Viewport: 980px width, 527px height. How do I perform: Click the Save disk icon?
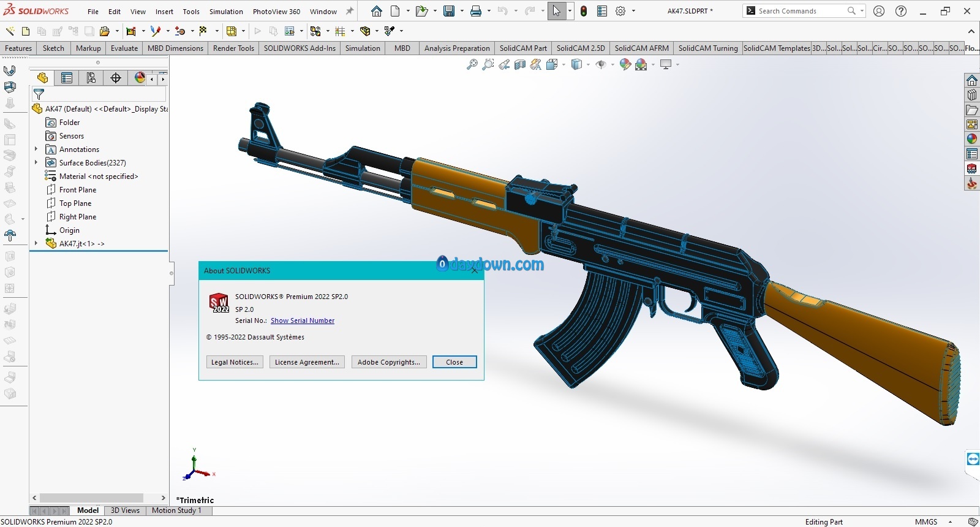[x=449, y=11]
